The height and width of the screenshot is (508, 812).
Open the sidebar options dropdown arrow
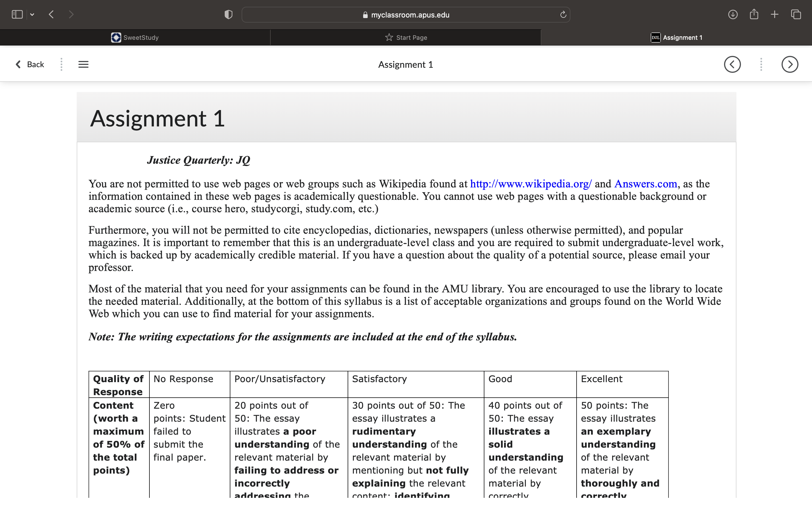pyautogui.click(x=32, y=14)
